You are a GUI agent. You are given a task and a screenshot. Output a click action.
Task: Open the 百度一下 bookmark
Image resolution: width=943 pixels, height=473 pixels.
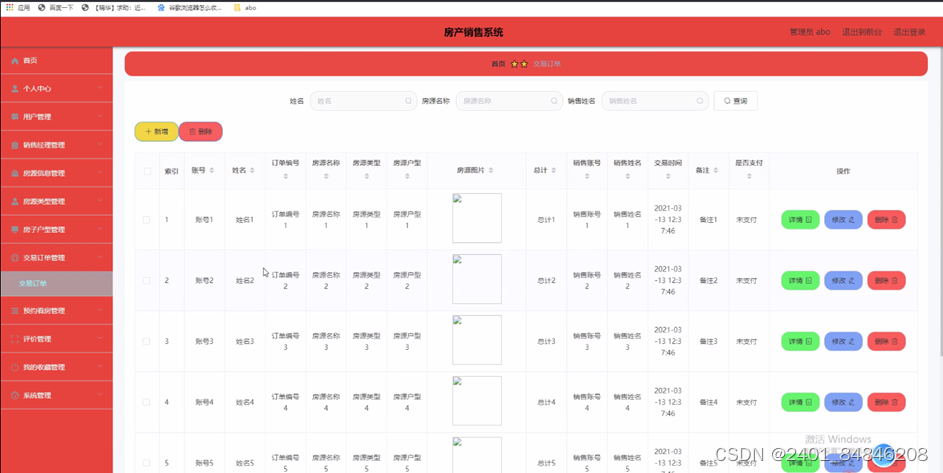pyautogui.click(x=55, y=8)
